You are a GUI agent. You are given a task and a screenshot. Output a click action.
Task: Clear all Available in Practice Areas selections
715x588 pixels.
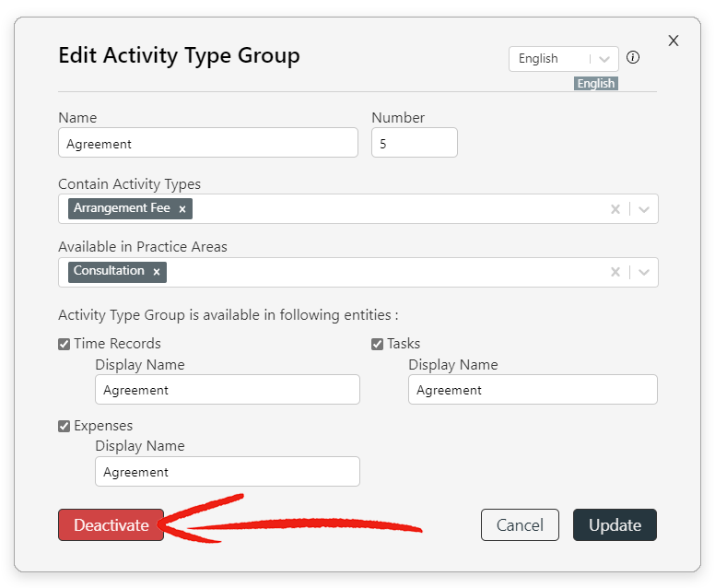[x=615, y=272]
